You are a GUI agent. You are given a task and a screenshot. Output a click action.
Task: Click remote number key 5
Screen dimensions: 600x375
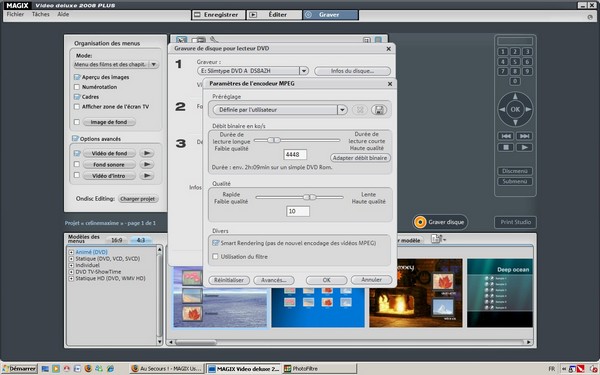(515, 62)
